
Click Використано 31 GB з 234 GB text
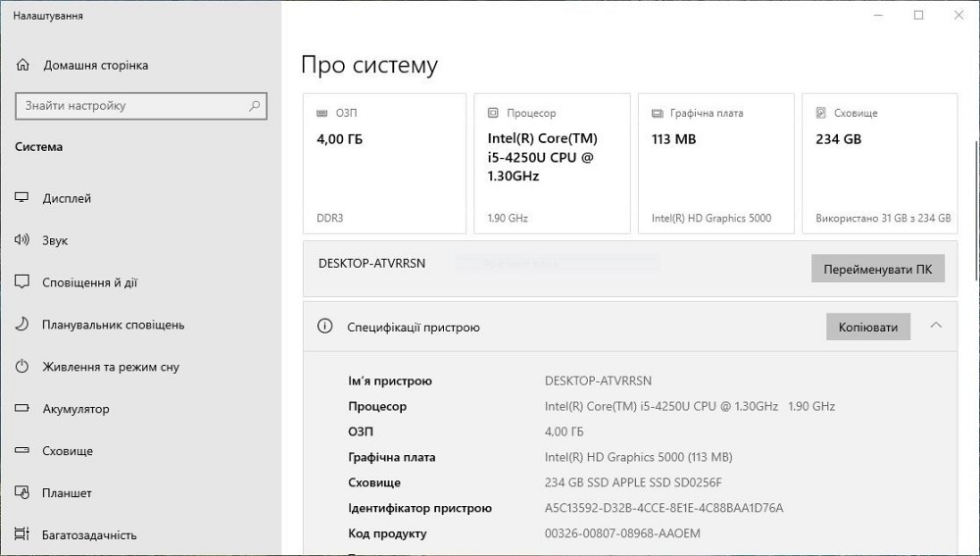pos(883,218)
